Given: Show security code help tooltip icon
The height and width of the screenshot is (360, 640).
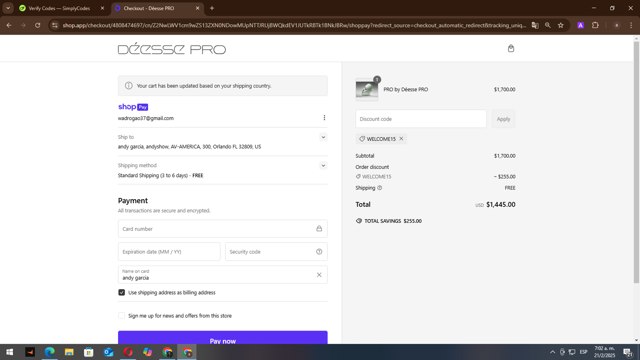Looking at the screenshot, I should 319,252.
